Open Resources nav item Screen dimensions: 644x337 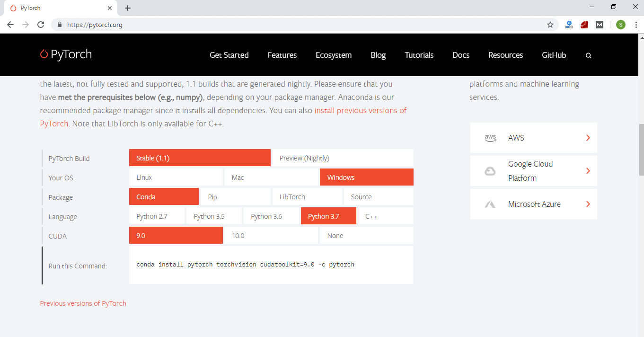click(x=506, y=55)
